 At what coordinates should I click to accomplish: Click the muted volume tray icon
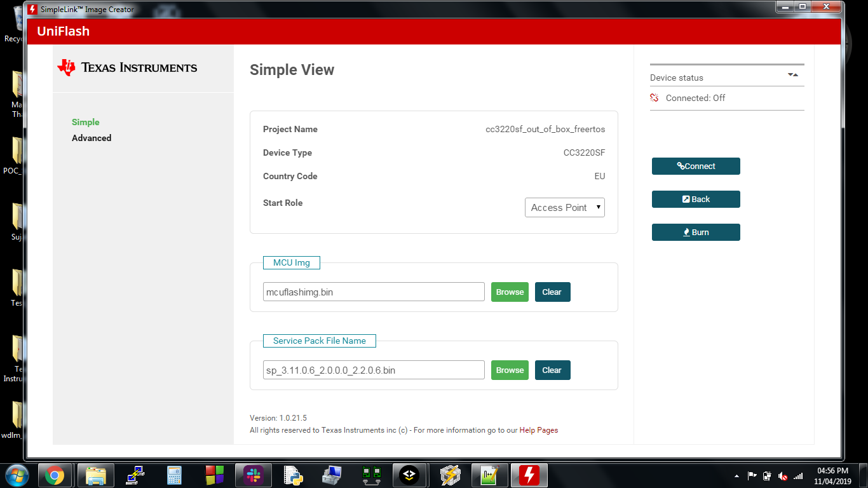(783, 476)
